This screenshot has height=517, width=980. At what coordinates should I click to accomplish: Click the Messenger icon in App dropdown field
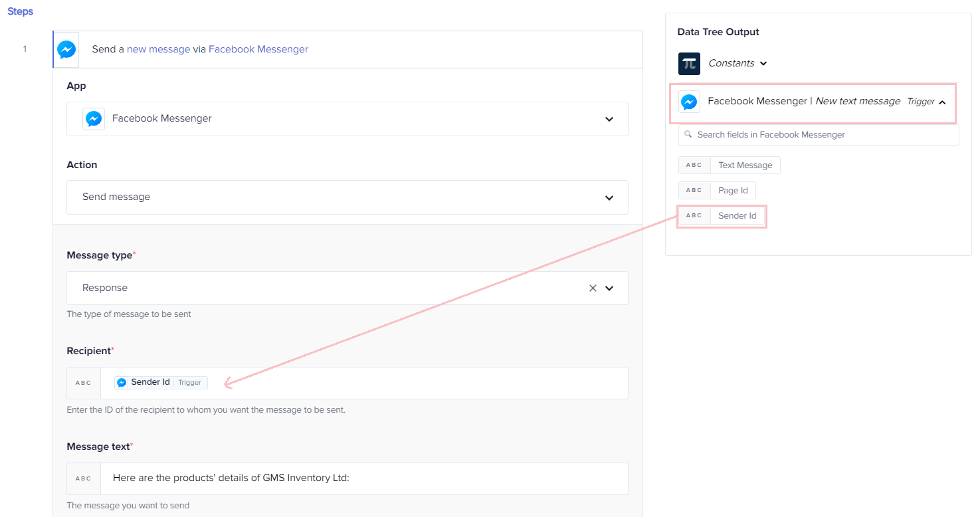[94, 118]
